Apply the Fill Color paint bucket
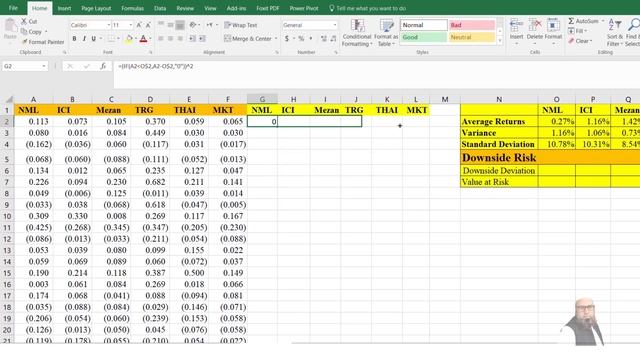This screenshot has height=360, width=640. [x=129, y=39]
